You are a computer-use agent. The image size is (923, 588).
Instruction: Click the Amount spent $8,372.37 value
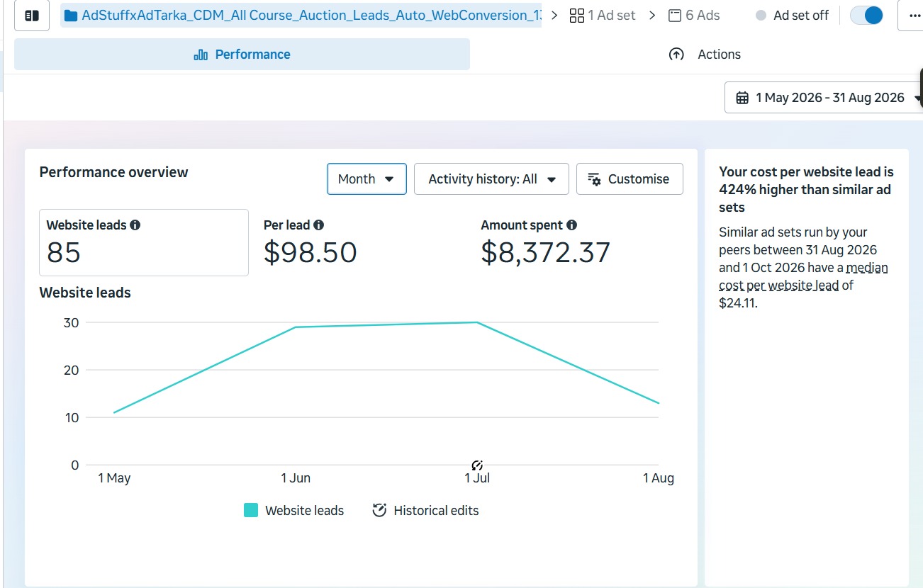point(545,252)
